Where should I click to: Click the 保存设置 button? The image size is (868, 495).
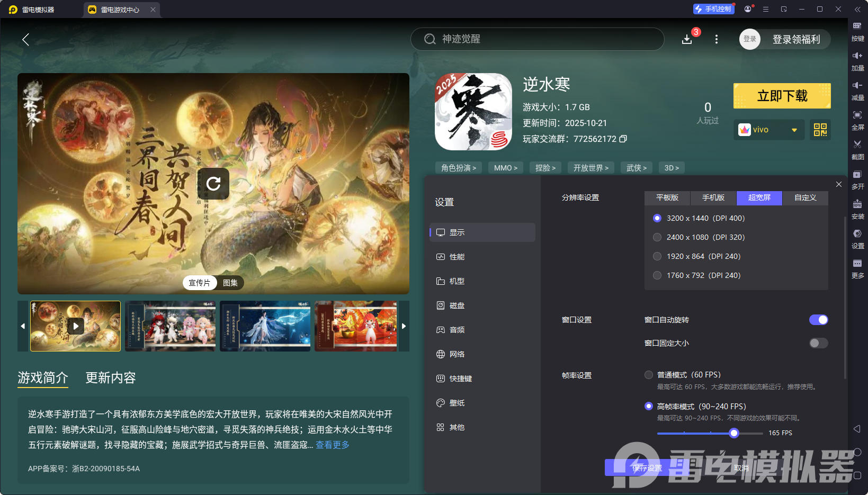coord(647,468)
